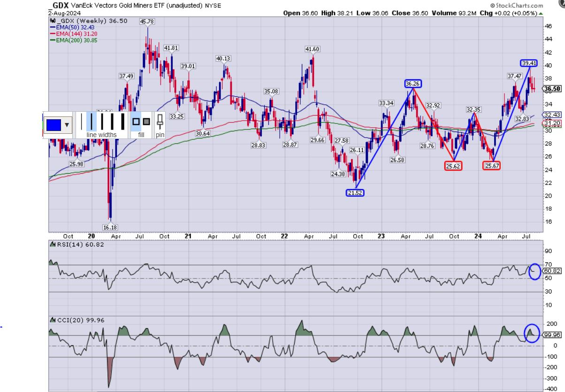Choose the solid gray fill option

145,122
